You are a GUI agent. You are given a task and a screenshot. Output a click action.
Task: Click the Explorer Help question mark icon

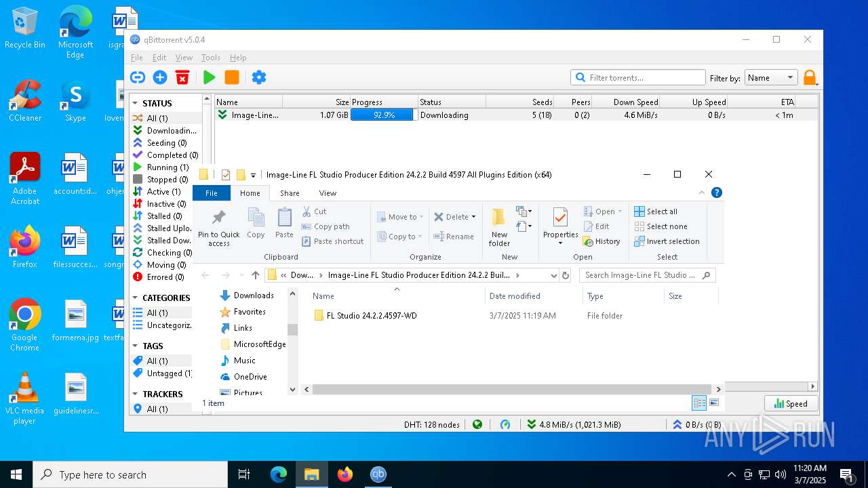click(x=716, y=193)
